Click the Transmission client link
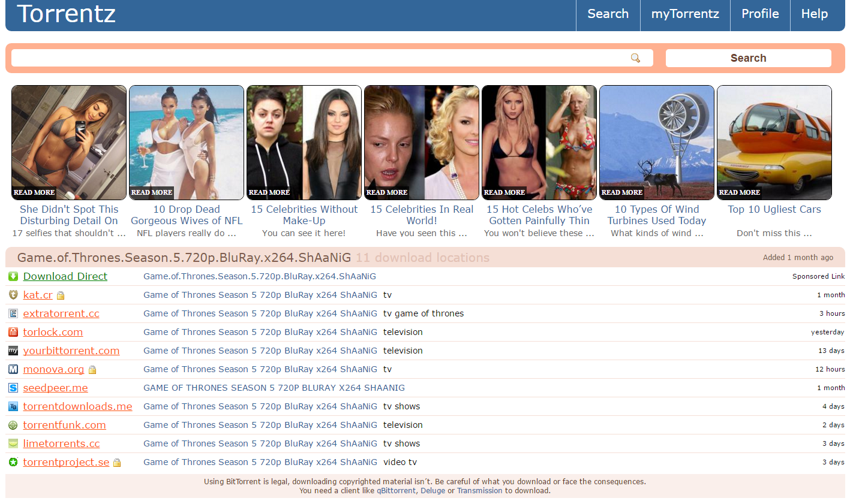This screenshot has width=850, height=504. tap(480, 491)
